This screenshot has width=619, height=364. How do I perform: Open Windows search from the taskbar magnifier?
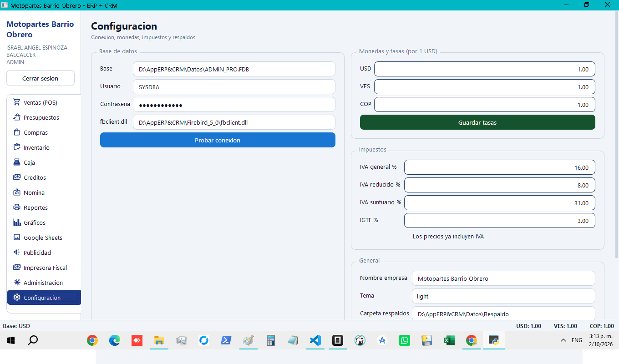click(x=33, y=340)
